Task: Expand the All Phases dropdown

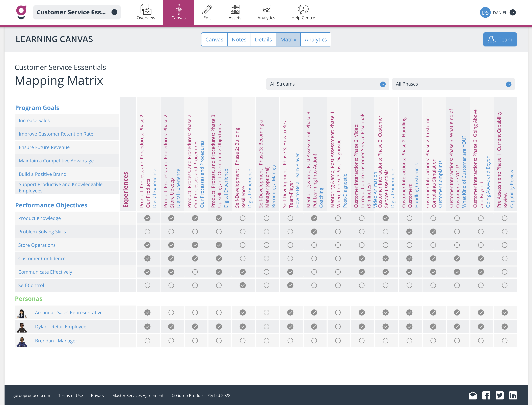Action: point(453,84)
